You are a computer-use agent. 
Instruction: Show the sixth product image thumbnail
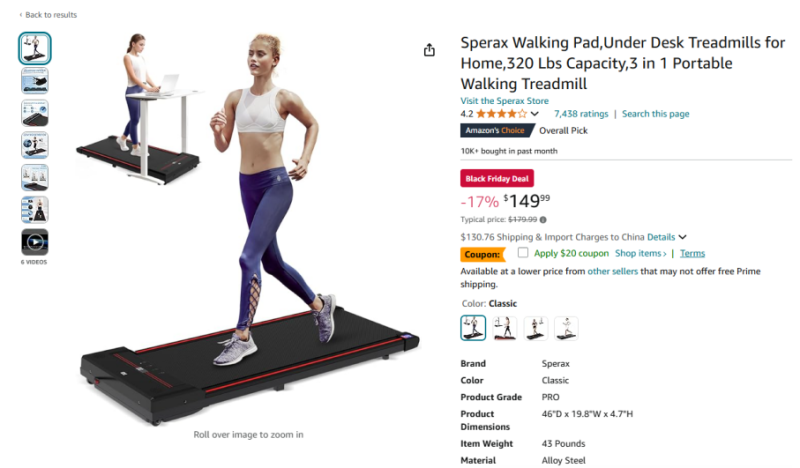(35, 210)
